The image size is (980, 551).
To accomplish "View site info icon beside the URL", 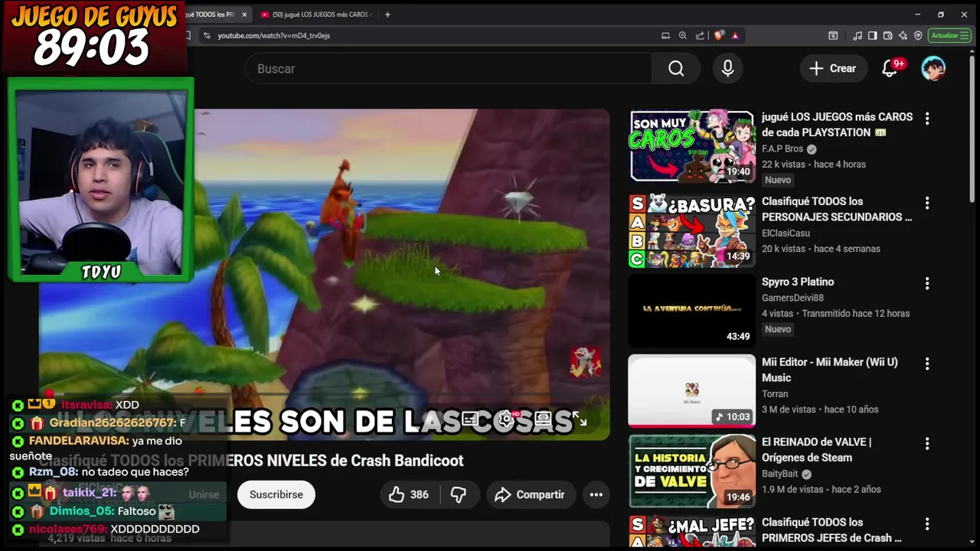I will click(207, 35).
